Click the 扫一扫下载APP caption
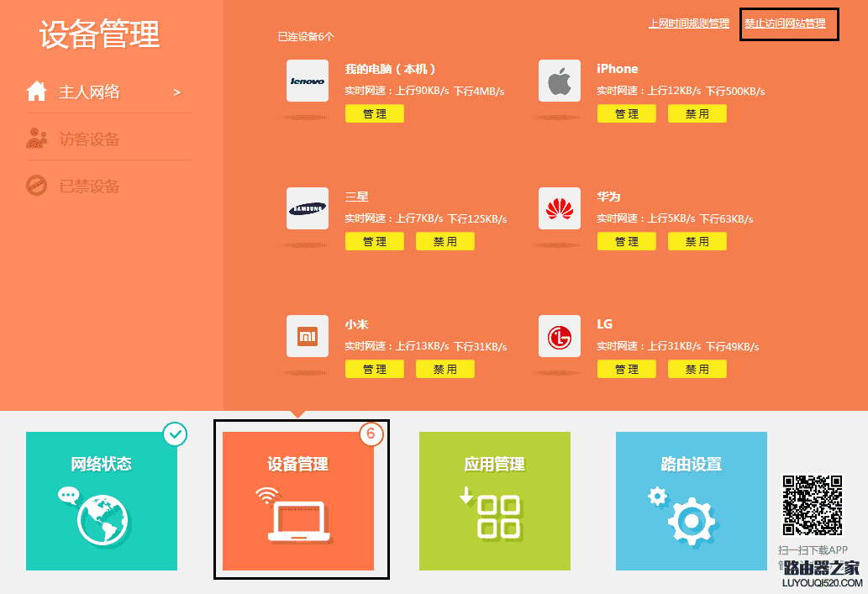This screenshot has width=868, height=594. pyautogui.click(x=813, y=549)
